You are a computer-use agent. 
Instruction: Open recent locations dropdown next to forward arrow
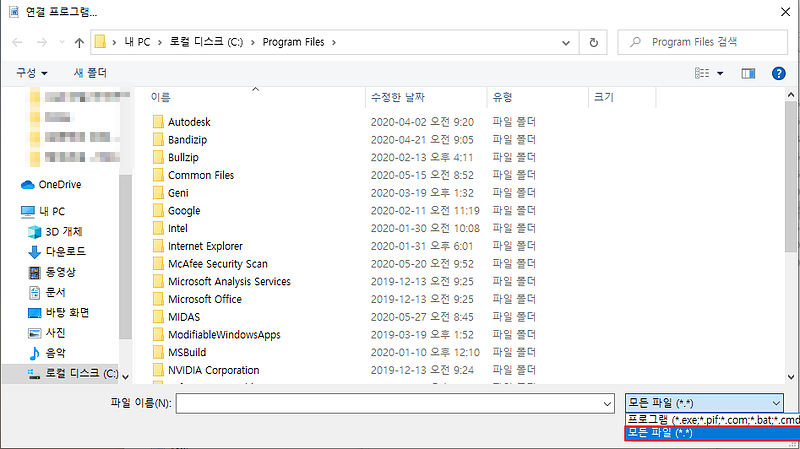[62, 42]
